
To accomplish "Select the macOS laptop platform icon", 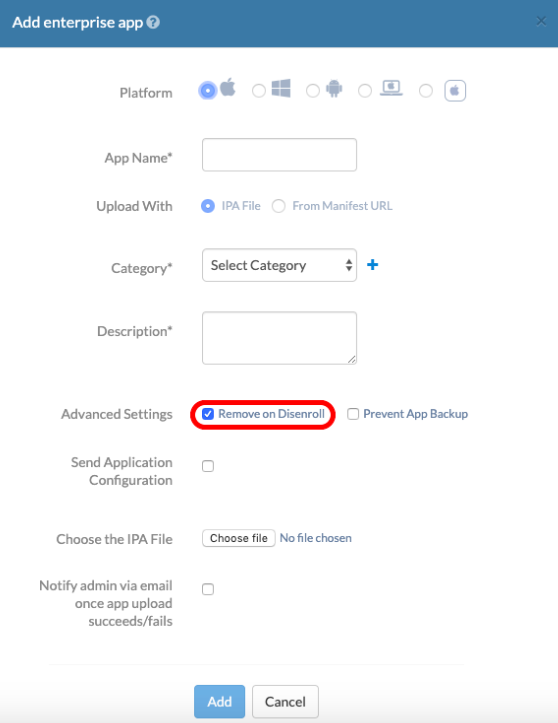I will pyautogui.click(x=391, y=88).
